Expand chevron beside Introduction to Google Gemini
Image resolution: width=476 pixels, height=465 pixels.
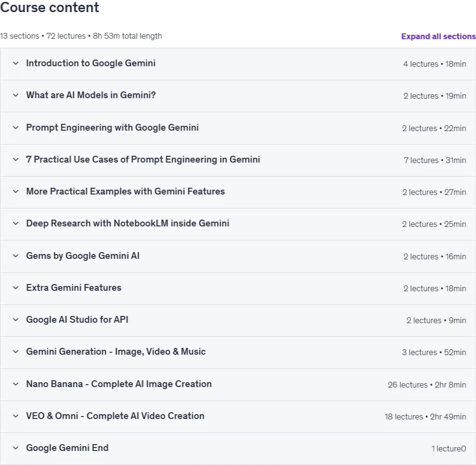point(15,63)
